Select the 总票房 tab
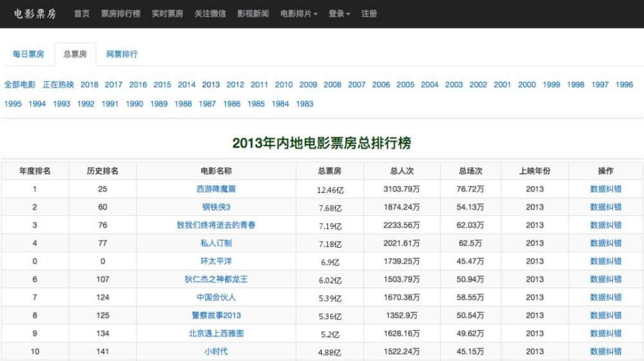The width and height of the screenshot is (644, 361). click(75, 54)
